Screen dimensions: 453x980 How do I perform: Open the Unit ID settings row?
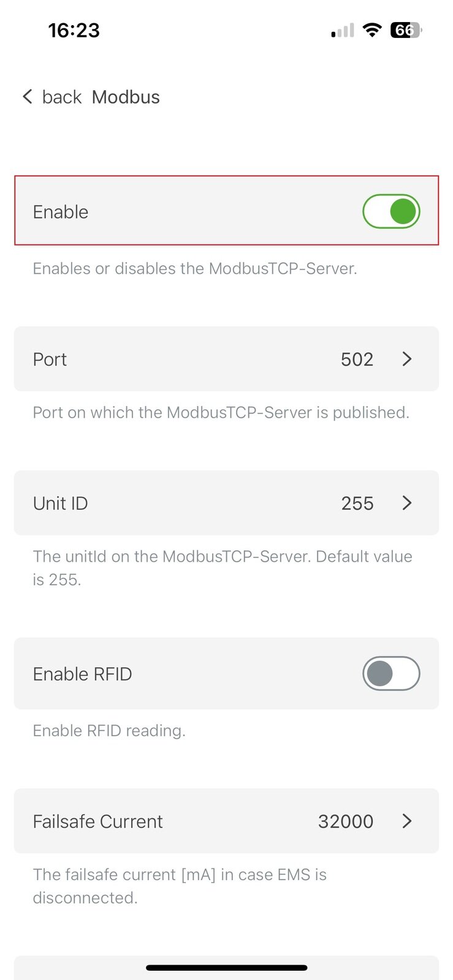click(x=226, y=503)
